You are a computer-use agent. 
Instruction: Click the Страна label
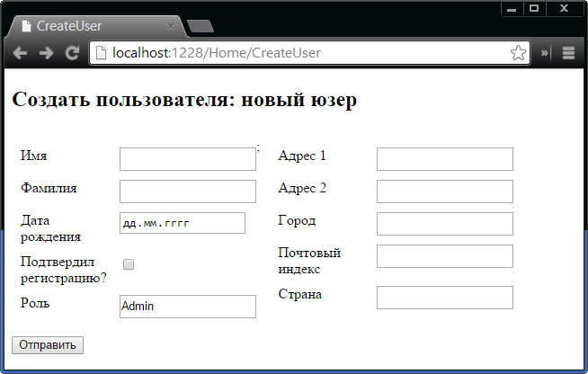[x=299, y=294]
